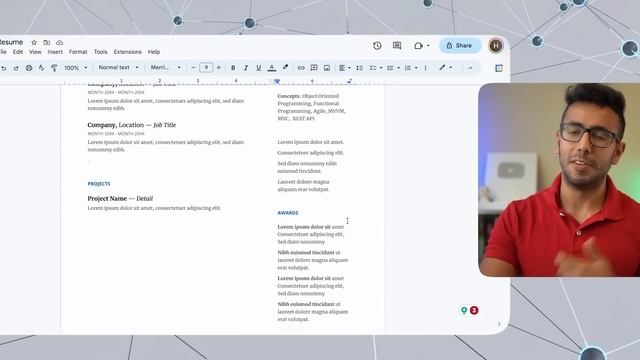Open the editing mode dropdown arrow
The width and height of the screenshot is (640, 360).
click(x=451, y=68)
